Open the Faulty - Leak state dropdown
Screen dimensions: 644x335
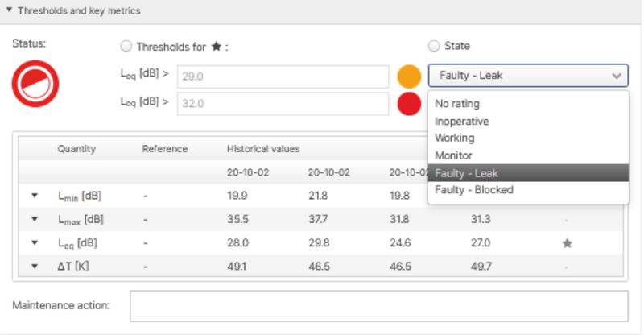point(527,77)
